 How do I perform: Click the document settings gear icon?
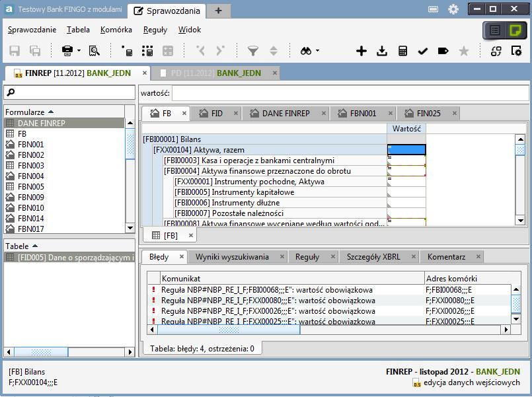(516, 51)
